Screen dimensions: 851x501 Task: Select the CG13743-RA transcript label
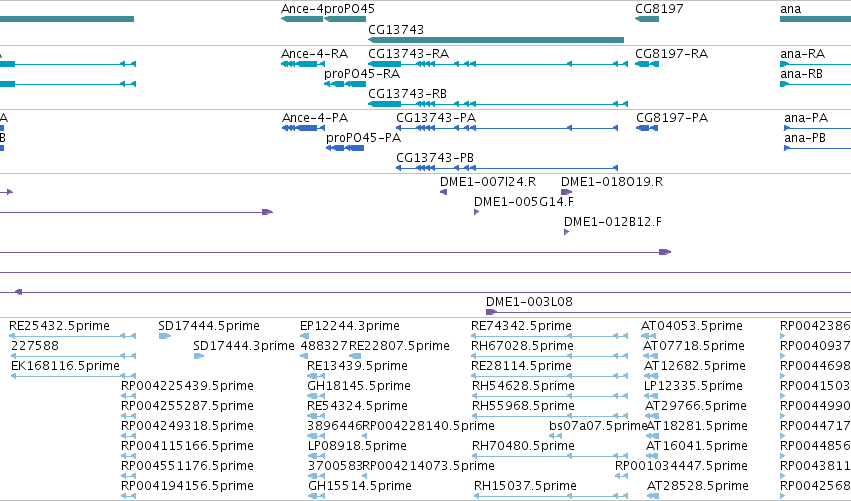[x=408, y=54]
